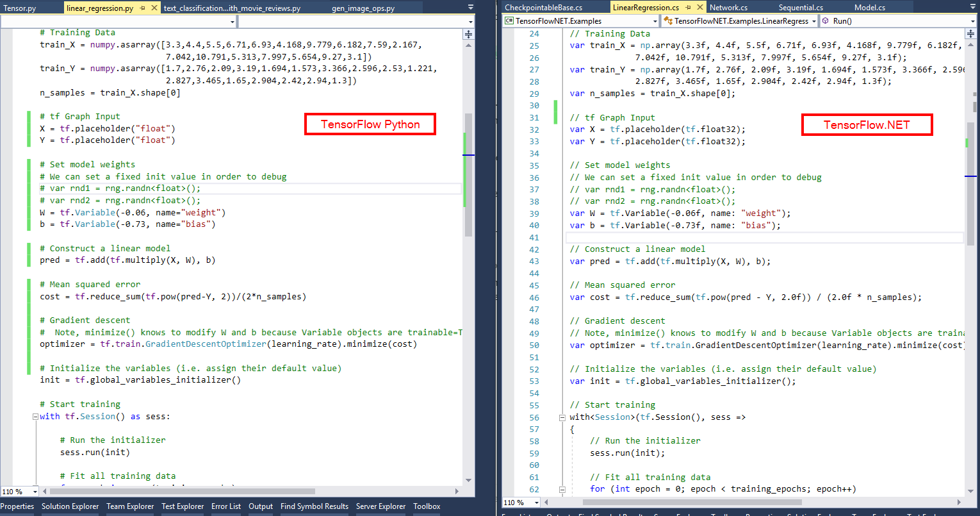Viewport: 980px width, 516px height.
Task: Click the Run() method icon in navigation bar
Action: 825,21
